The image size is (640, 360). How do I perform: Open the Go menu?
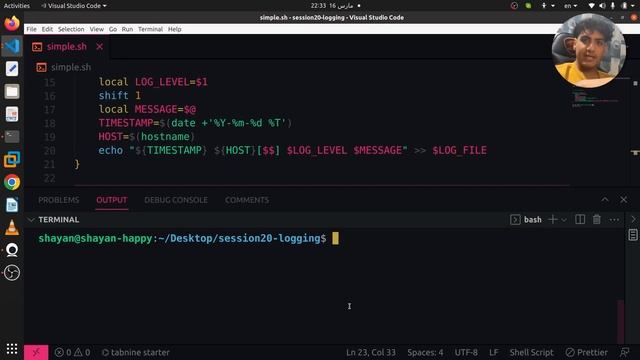113,29
